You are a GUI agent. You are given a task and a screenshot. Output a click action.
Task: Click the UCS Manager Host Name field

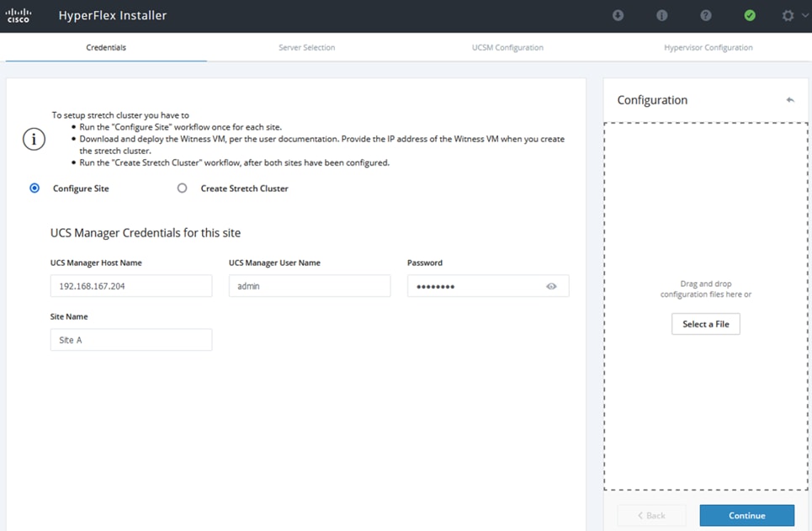[x=131, y=286]
